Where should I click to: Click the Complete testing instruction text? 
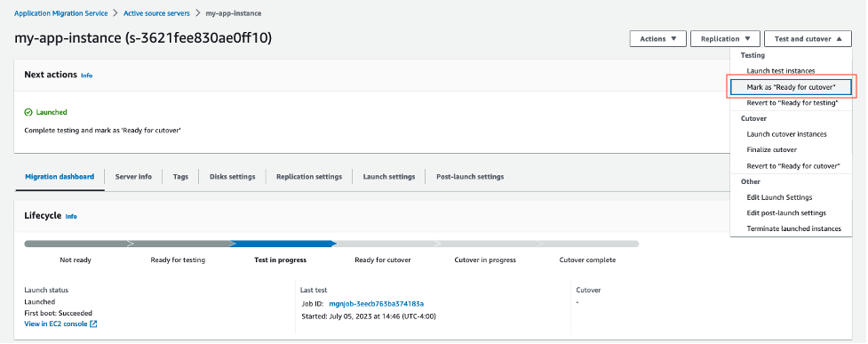pos(103,130)
